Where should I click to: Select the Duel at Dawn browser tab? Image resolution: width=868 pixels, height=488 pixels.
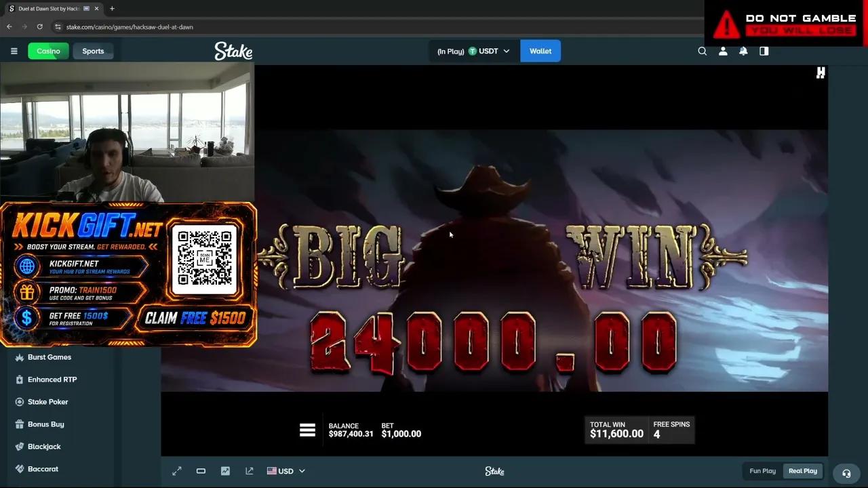[x=53, y=9]
